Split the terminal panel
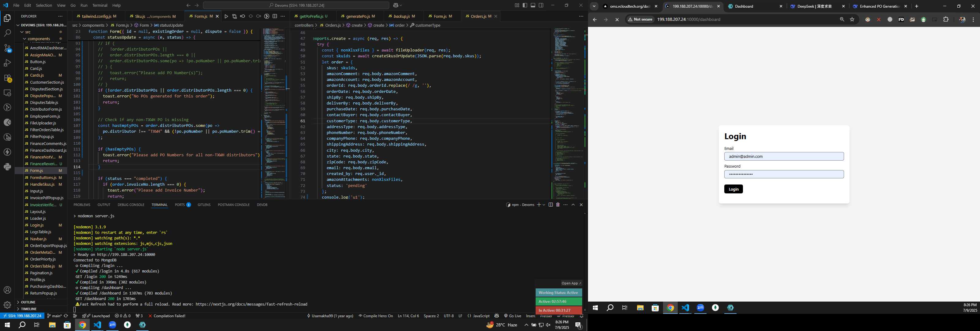Image resolution: width=980 pixels, height=331 pixels. [551, 205]
